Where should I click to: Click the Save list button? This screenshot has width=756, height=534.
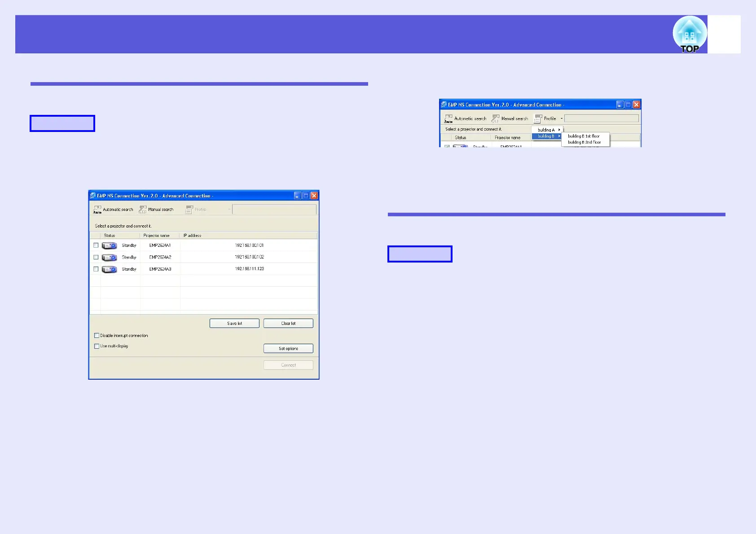[x=234, y=323]
